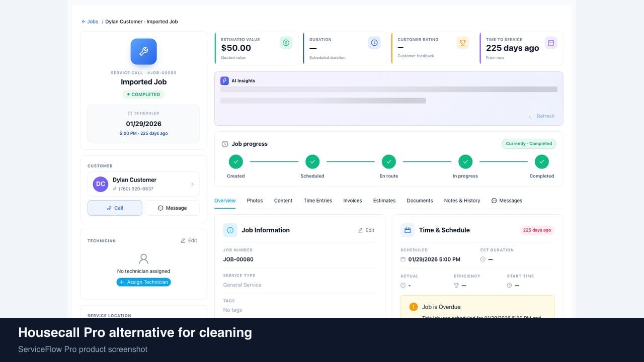Click the customer phone number (760) 920-8837
644x362 pixels.
tap(136, 189)
